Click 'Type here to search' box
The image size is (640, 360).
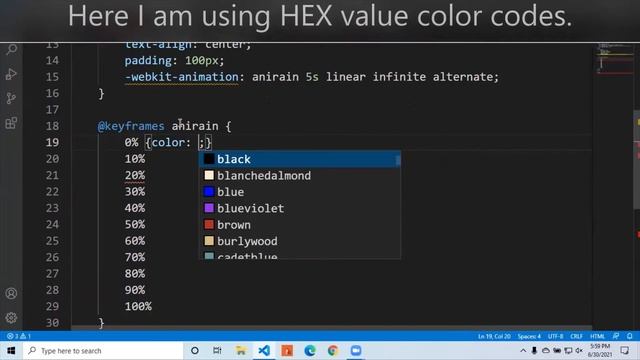coord(103,351)
